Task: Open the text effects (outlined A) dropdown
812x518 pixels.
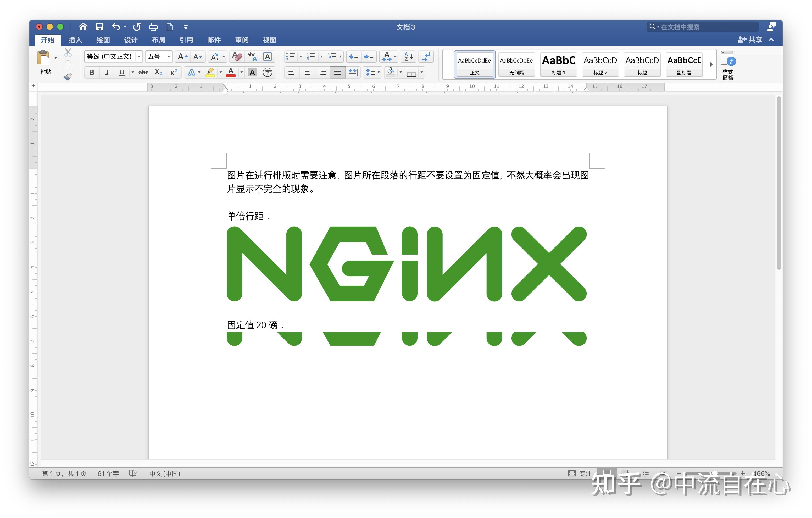Action: click(193, 72)
